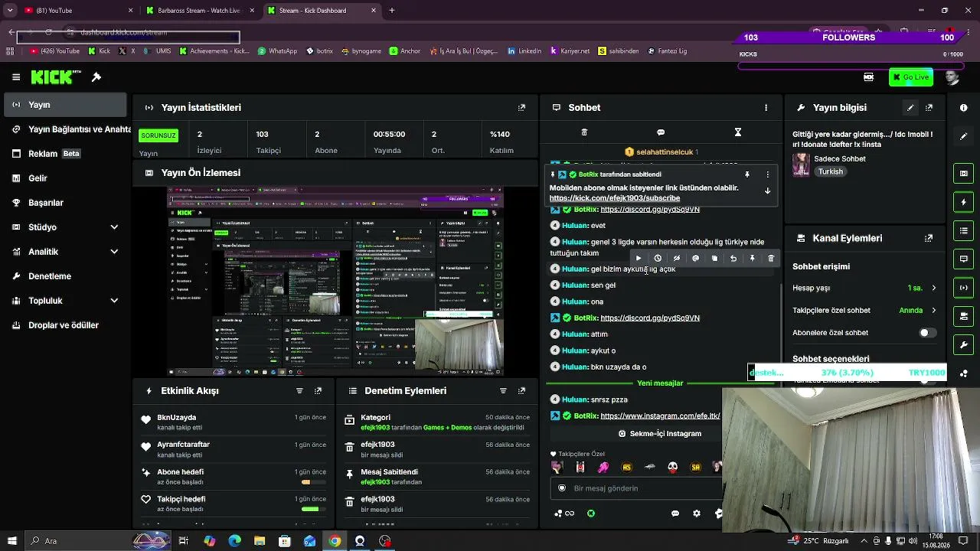Open Droplar ve ödüller sidebar item
Viewport: 980px width, 551px height.
(64, 325)
